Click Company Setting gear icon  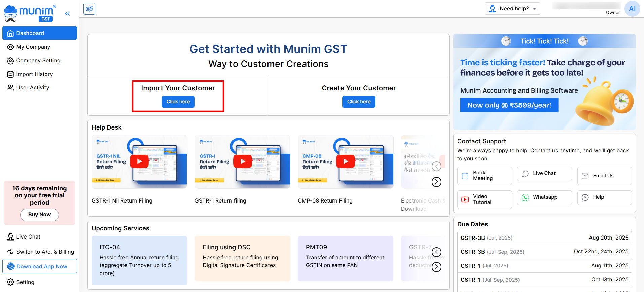coord(10,61)
